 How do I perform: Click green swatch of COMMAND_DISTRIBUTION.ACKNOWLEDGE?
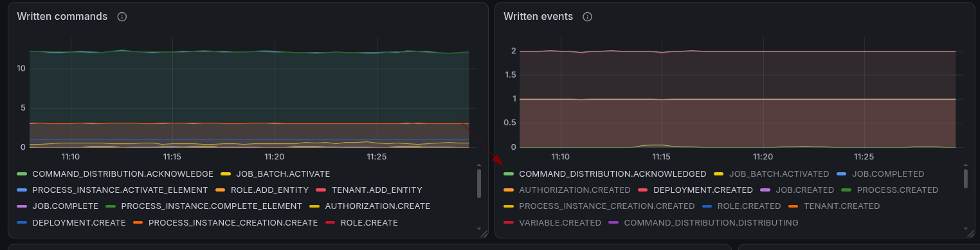[x=22, y=174]
